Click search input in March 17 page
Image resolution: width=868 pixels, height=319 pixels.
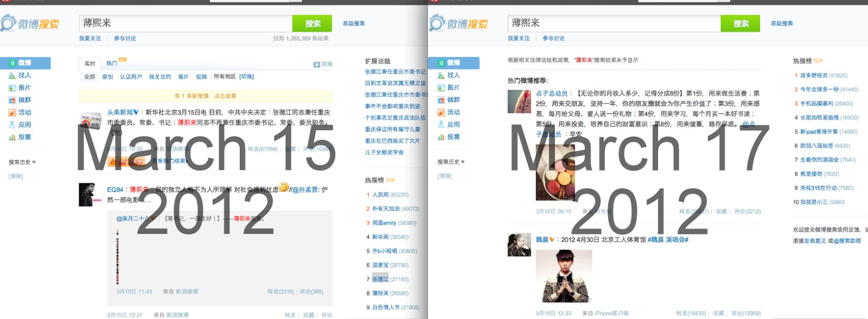[614, 23]
